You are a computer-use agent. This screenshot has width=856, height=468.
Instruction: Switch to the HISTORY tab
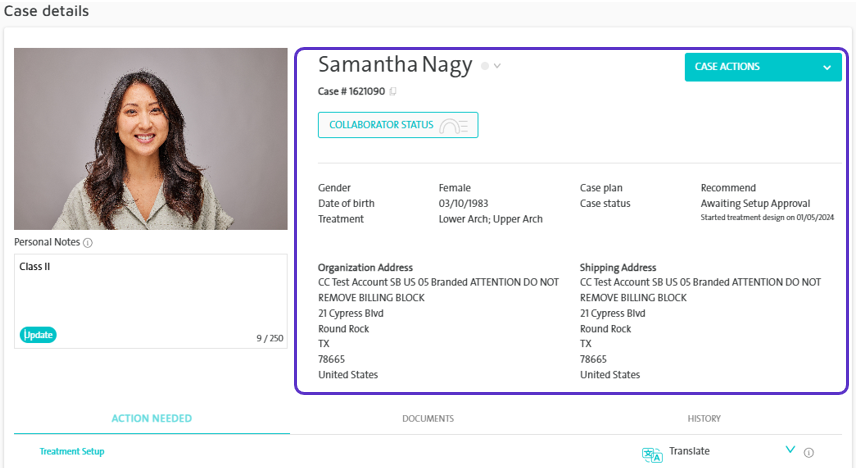coord(704,419)
